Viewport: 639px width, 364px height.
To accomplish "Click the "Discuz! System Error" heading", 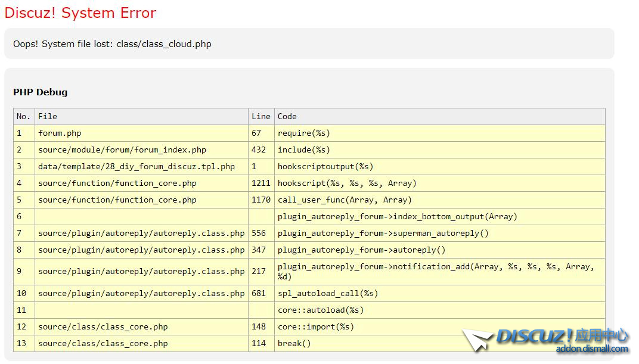I will coord(80,13).
